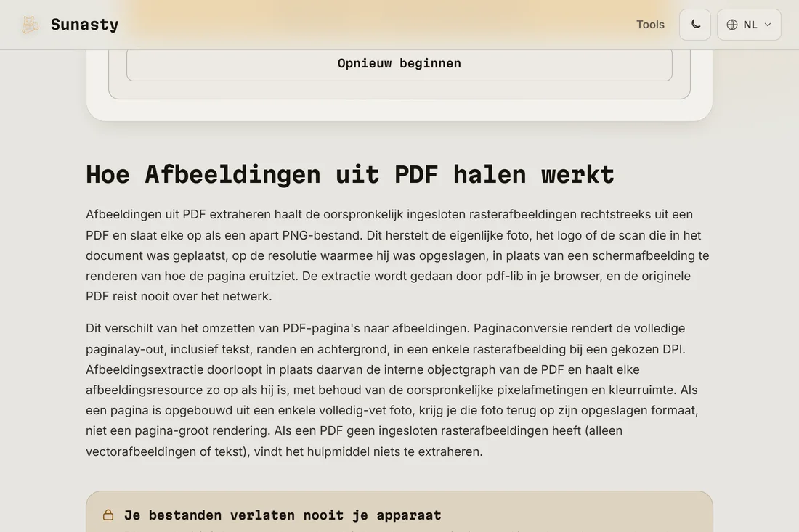Click the chevron arrow next to NL

(x=768, y=25)
